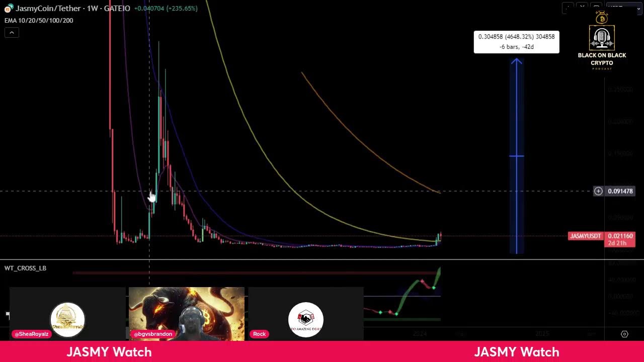Select the WT_CROSS_LB indicator label
Viewport: 644px width, 362px height.
pos(25,268)
